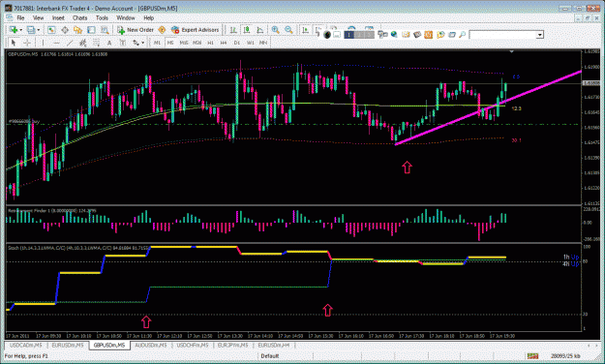This screenshot has width=605, height=364.
Task: Switch to the M15 timeframe
Action: (184, 43)
